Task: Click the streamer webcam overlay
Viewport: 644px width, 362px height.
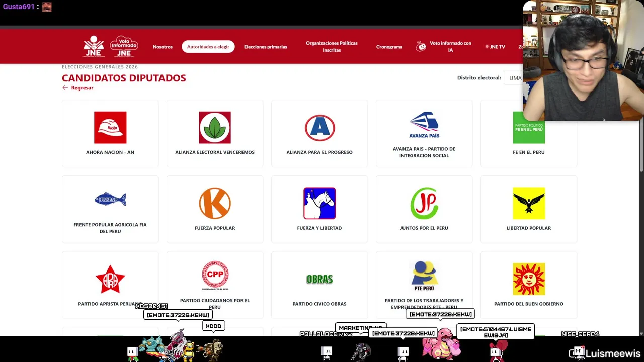Action: click(x=583, y=60)
